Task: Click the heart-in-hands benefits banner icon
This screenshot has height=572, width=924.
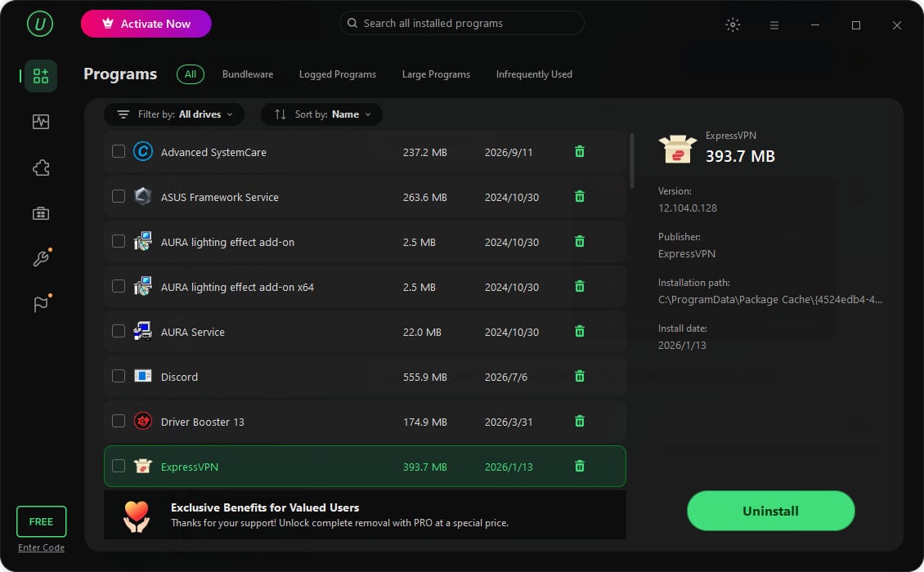Action: (x=137, y=516)
